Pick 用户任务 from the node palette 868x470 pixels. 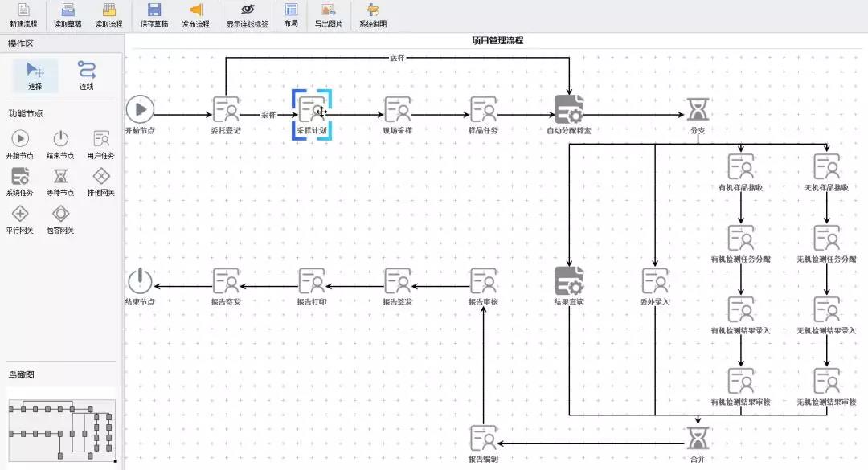[100, 143]
